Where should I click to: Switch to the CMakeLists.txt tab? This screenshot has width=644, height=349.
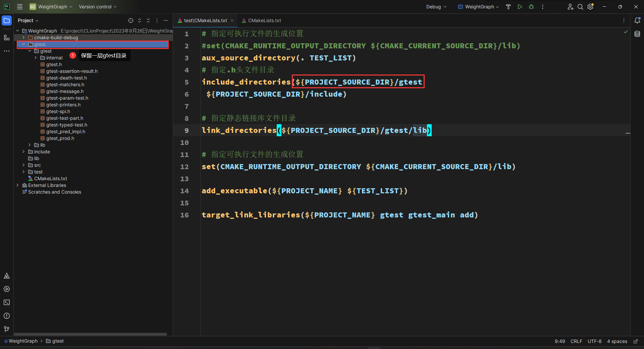[x=264, y=20]
